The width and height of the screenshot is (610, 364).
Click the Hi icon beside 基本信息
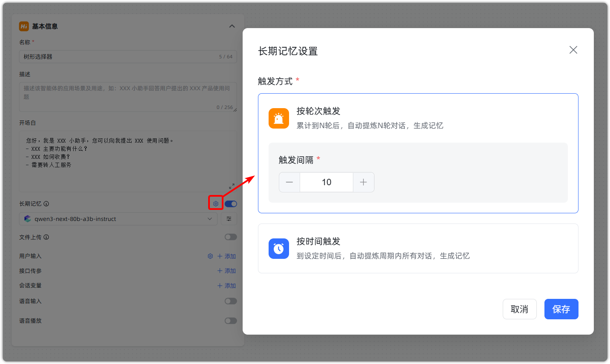pos(24,26)
